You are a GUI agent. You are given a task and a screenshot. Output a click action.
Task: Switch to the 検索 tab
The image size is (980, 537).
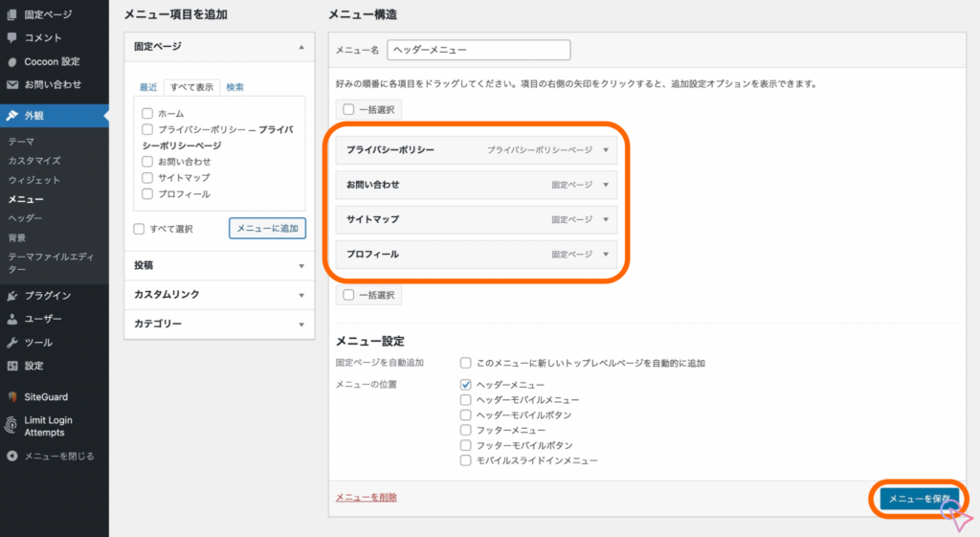pyautogui.click(x=234, y=87)
